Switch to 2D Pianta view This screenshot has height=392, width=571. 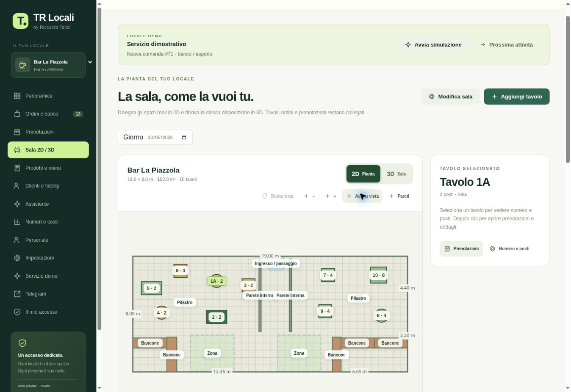pos(363,174)
